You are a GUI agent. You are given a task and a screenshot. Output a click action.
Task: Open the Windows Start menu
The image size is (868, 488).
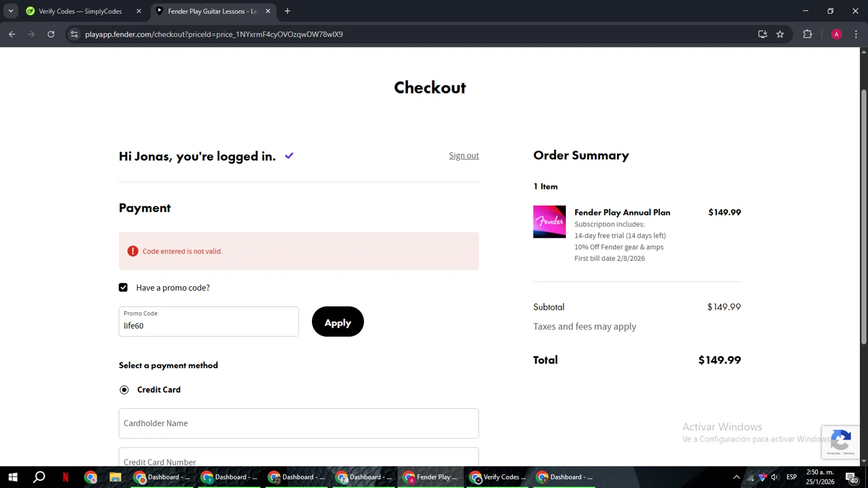[13, 477]
